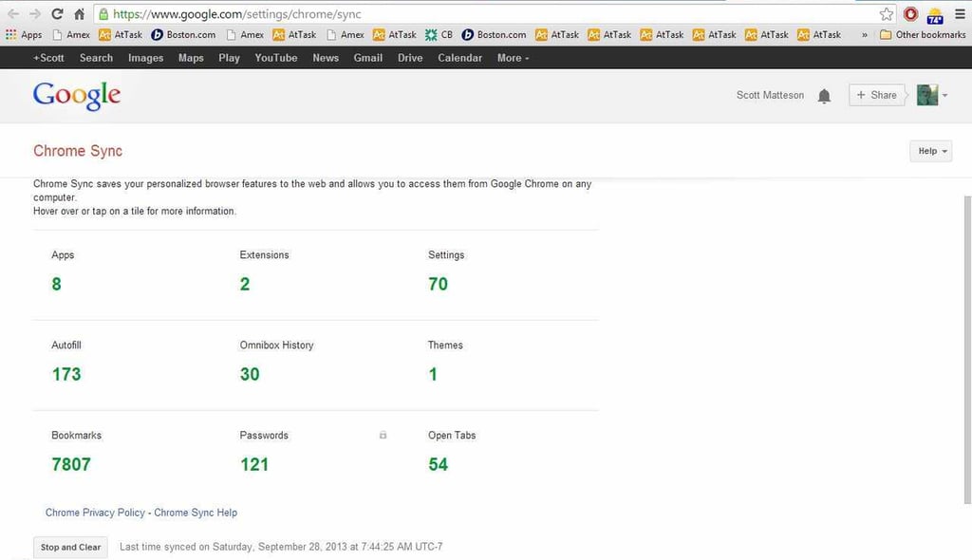Viewport: 972px width, 560px height.
Task: Bookmark this page with the star icon
Action: (887, 13)
